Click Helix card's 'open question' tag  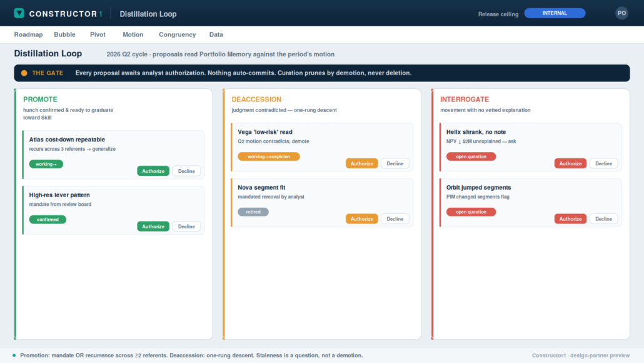(471, 156)
